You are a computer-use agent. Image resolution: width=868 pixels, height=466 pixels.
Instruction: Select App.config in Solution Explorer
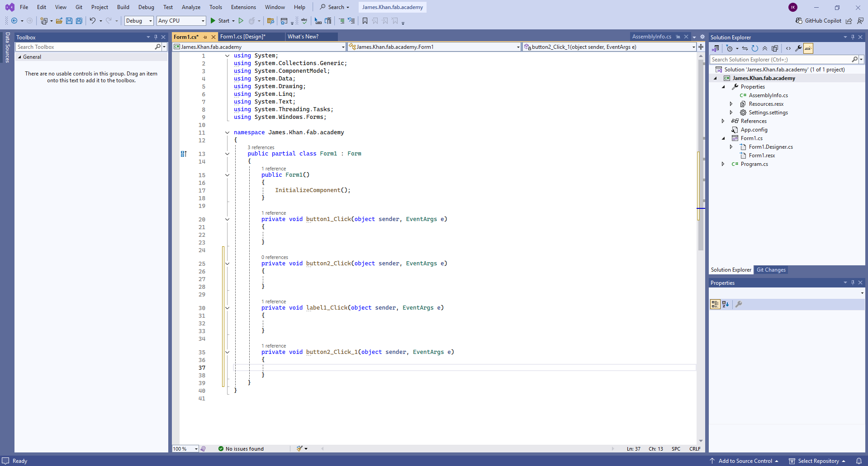point(754,130)
